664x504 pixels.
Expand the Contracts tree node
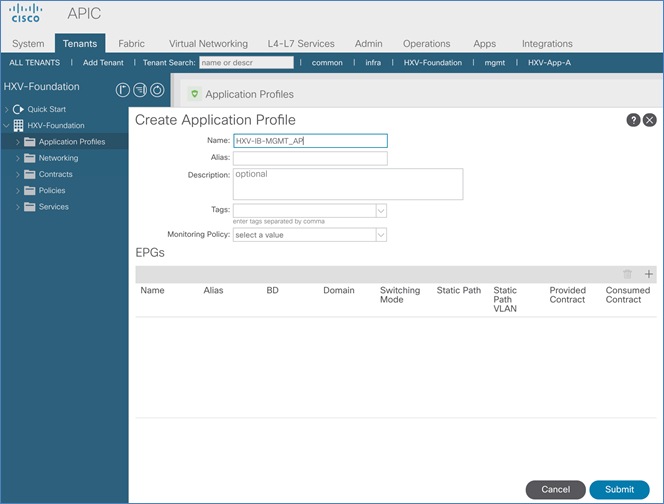point(17,174)
